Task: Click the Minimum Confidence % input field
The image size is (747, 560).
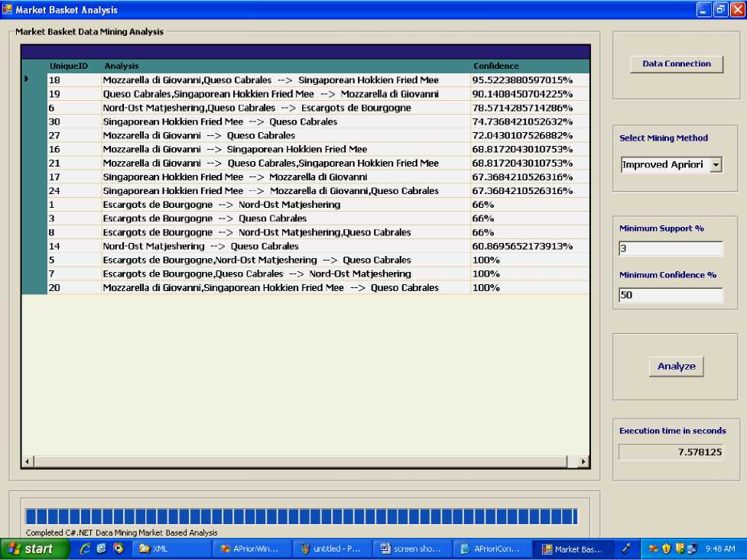Action: click(671, 295)
